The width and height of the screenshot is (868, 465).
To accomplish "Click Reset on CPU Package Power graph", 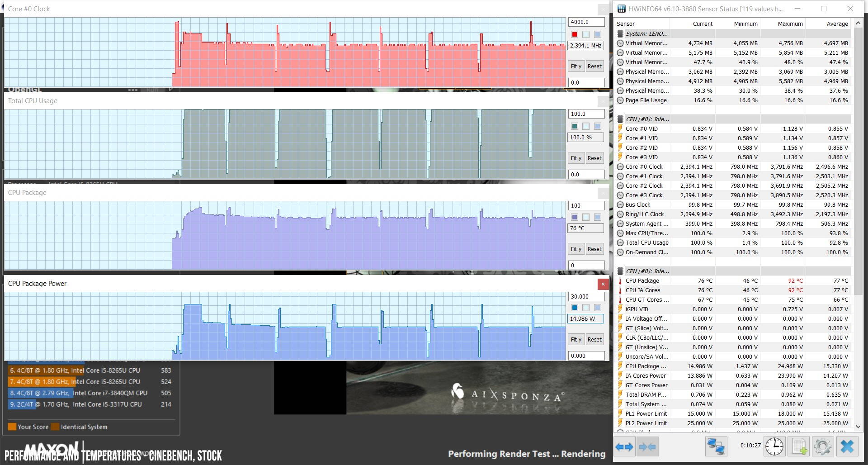I will (594, 339).
